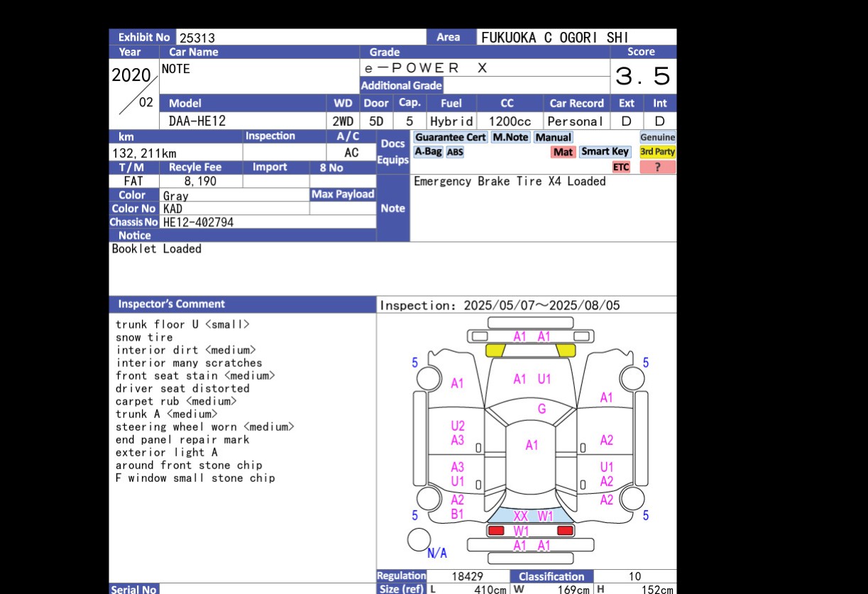868x594 pixels.
Task: Click the year value 2020
Action: tap(131, 75)
